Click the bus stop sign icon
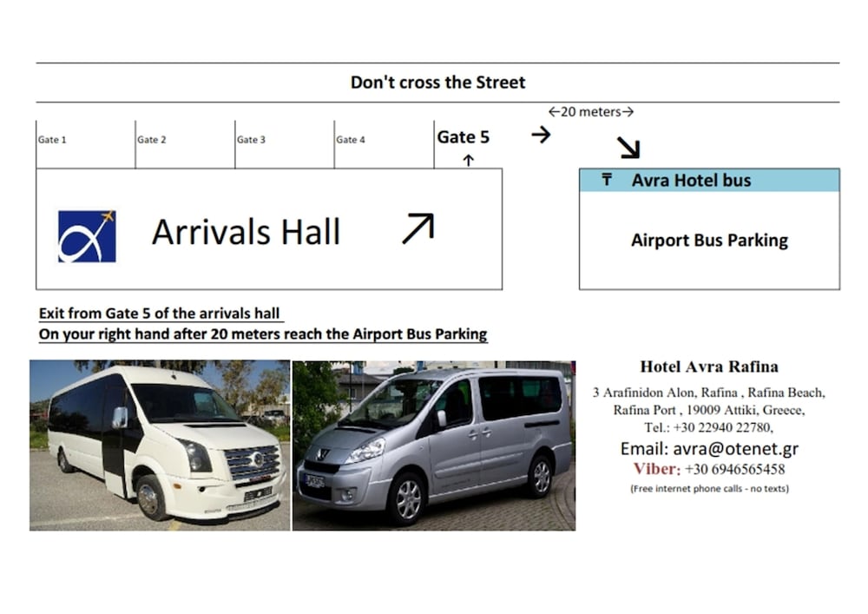Viewport: 868px width, 614px height. pos(607,180)
